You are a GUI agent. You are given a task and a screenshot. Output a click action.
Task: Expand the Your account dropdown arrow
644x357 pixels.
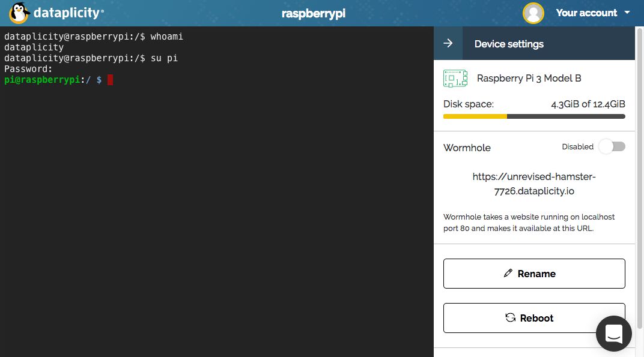(627, 13)
